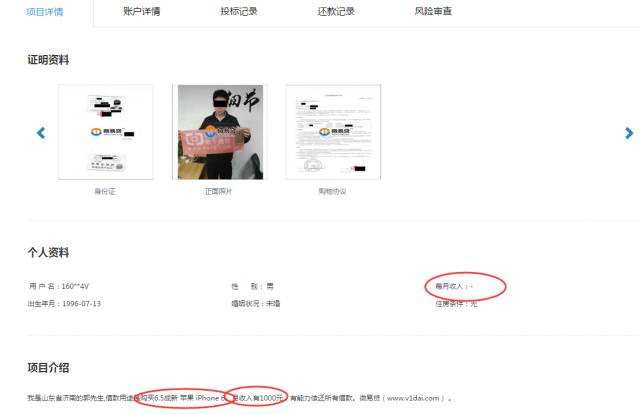Image resolution: width=640 pixels, height=415 pixels.
Task: Click the 身份证 caption
Action: click(x=105, y=191)
